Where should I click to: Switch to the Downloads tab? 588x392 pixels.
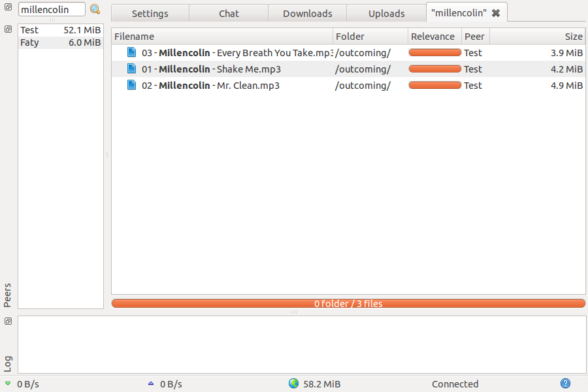pos(307,13)
